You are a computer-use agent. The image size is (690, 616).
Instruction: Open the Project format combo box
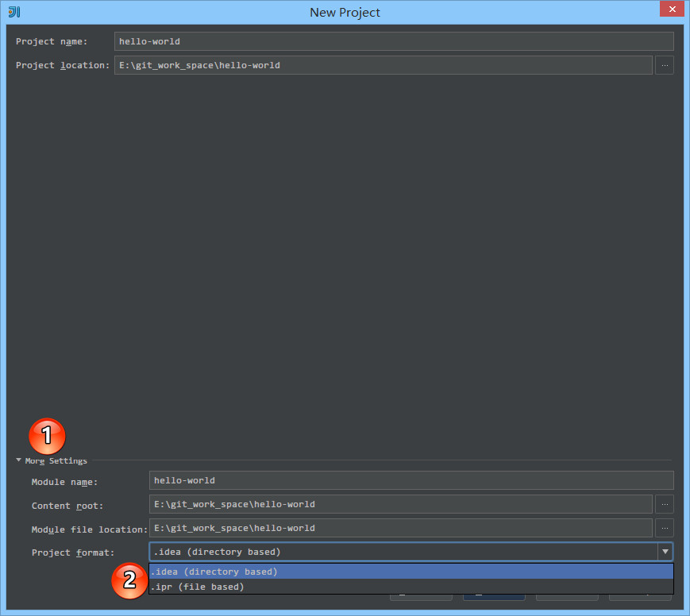point(402,552)
